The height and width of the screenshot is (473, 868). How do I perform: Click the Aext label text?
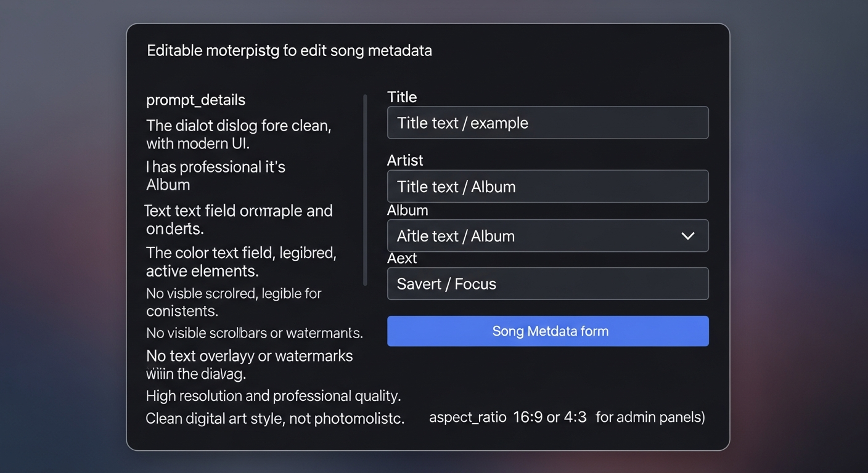click(x=402, y=258)
